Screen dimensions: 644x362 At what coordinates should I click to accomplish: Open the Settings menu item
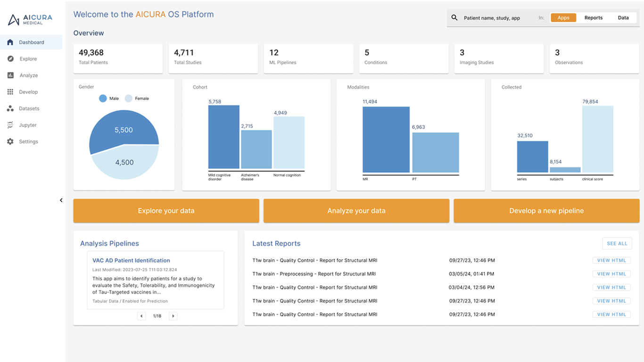(x=31, y=141)
